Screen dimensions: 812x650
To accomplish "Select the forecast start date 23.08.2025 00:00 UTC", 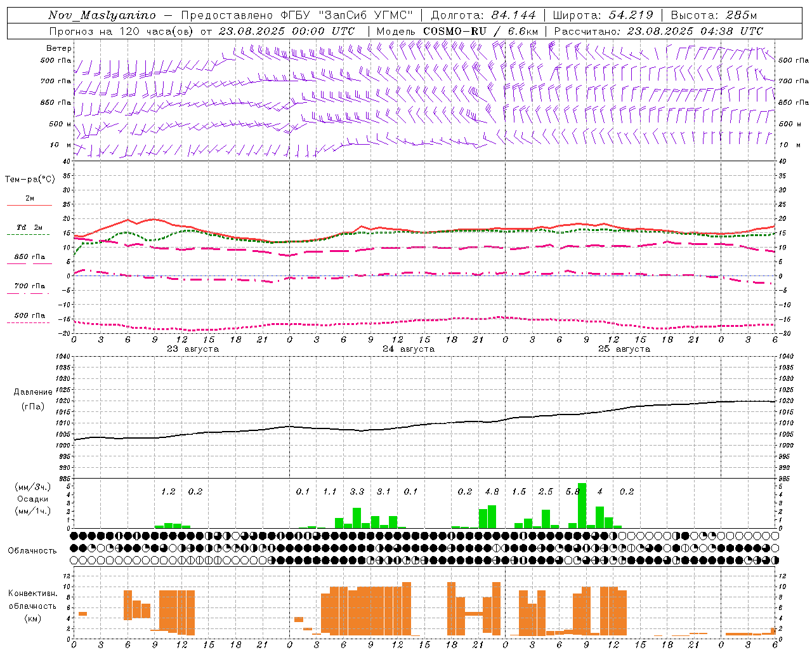I will pyautogui.click(x=286, y=31).
